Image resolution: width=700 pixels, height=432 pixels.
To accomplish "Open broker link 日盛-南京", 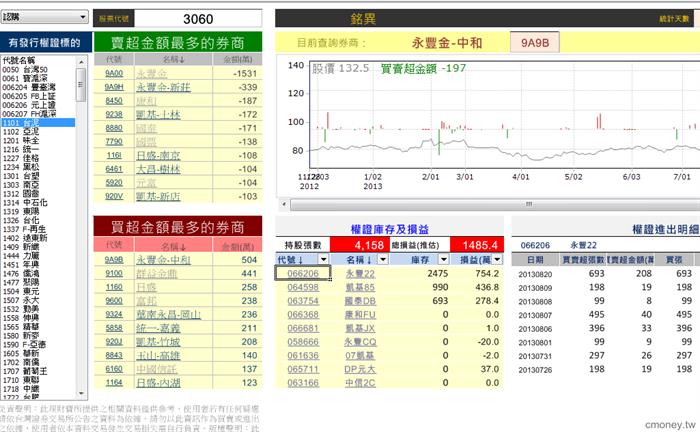I will click(158, 156).
